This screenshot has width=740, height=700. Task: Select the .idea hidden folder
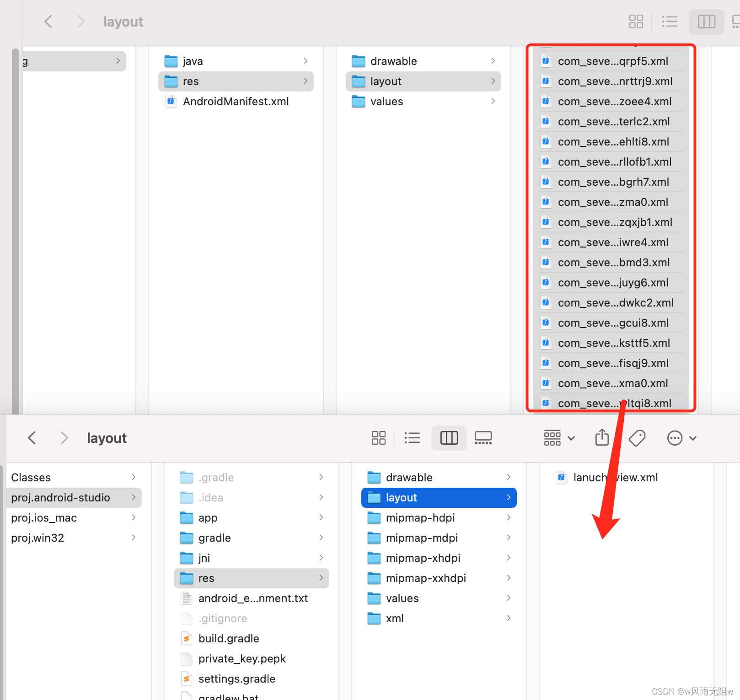[252, 497]
